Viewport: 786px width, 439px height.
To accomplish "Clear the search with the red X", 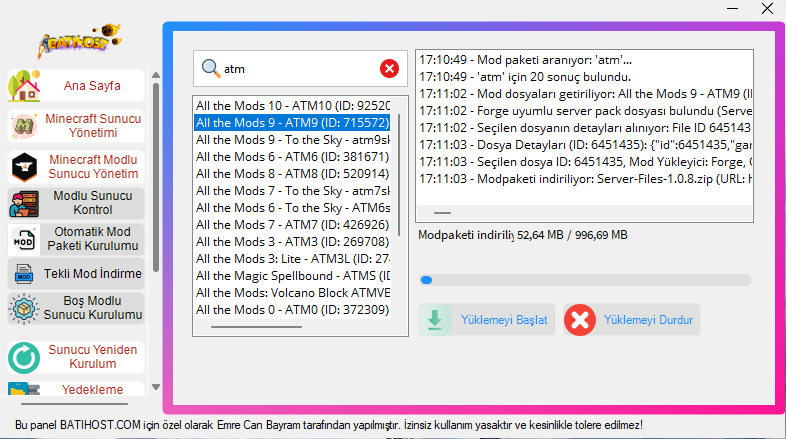I will (389, 68).
